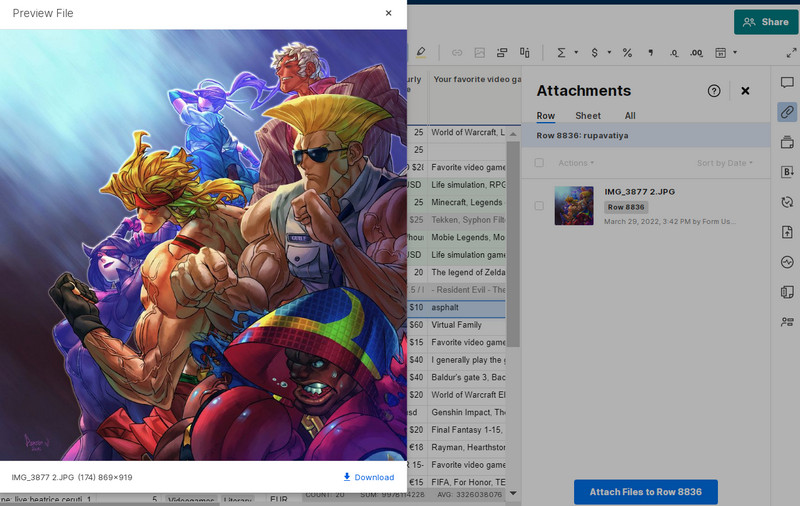Viewport: 800px width, 506px height.
Task: Open the Sheet Summary sidebar icon
Action: pos(787,292)
